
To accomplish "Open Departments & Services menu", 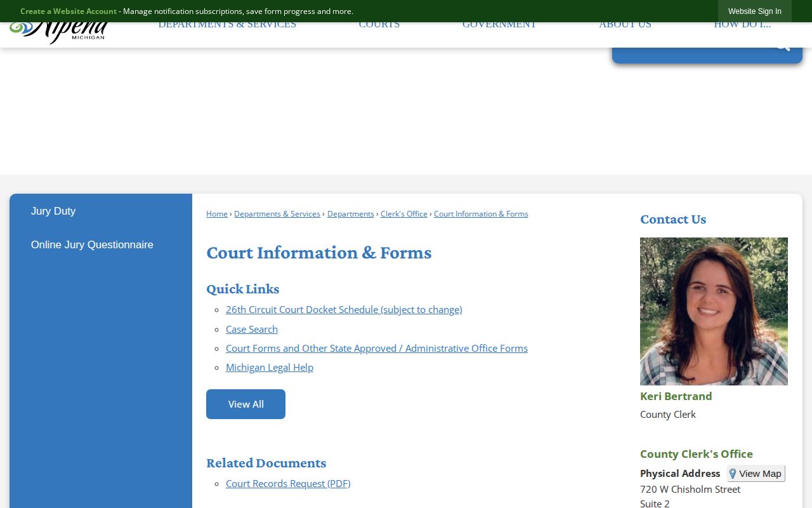I will pos(227,25).
